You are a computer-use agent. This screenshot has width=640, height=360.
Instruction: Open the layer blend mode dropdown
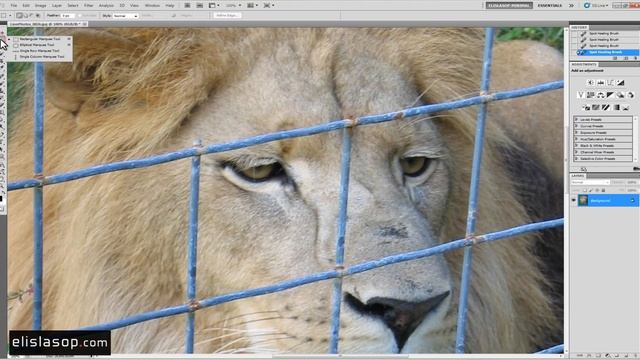tap(591, 182)
